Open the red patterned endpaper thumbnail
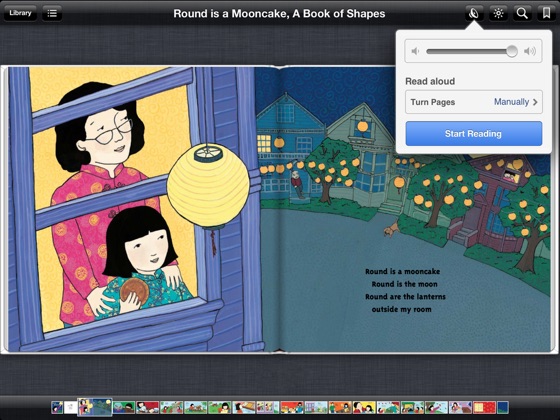Image resolution: width=560 pixels, height=420 pixels. coord(484,407)
